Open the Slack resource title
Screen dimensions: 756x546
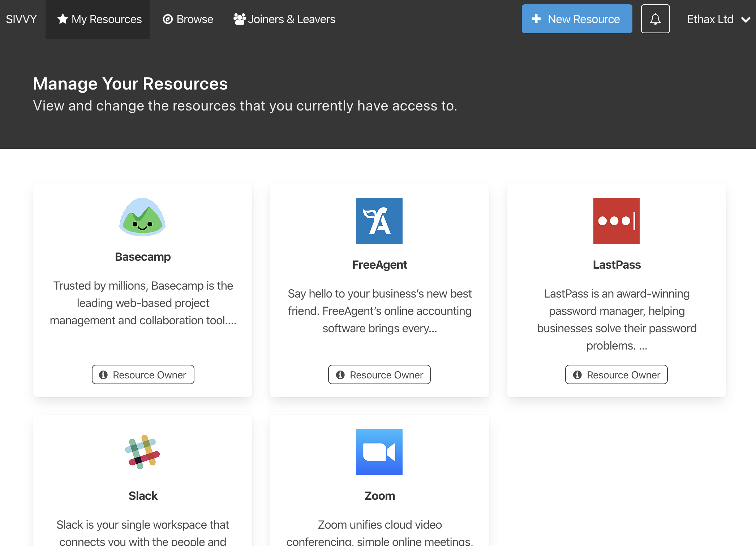[143, 496]
